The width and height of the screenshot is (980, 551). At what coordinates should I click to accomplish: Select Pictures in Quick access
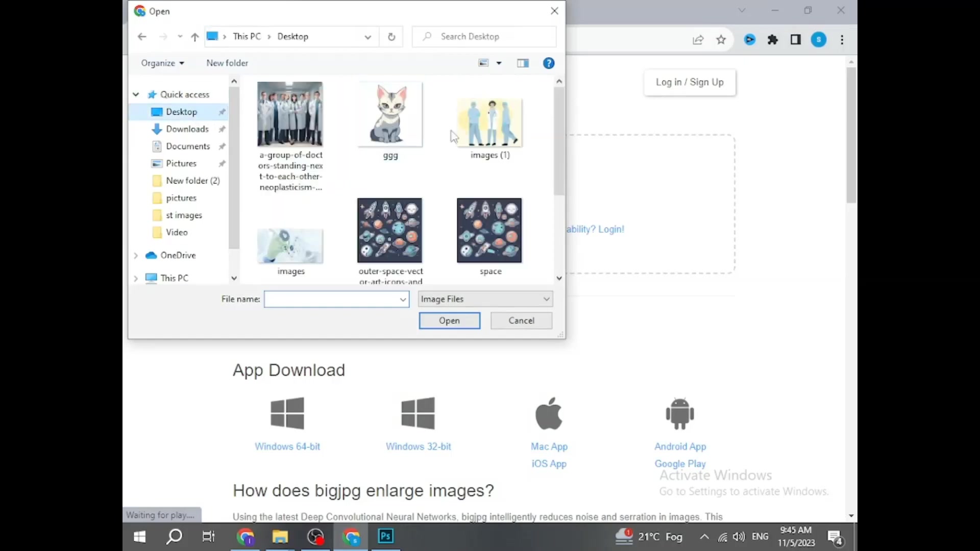click(x=181, y=163)
